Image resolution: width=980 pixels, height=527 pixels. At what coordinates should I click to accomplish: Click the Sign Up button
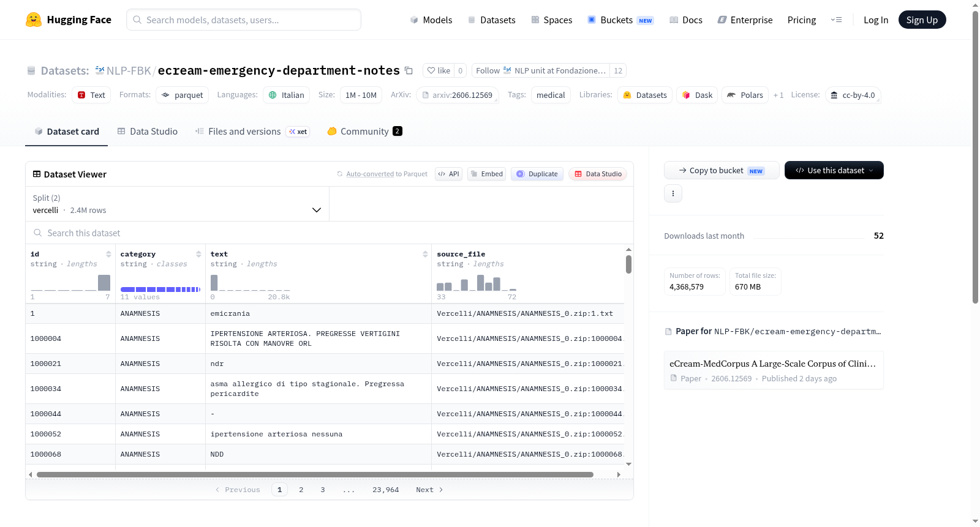tap(922, 20)
